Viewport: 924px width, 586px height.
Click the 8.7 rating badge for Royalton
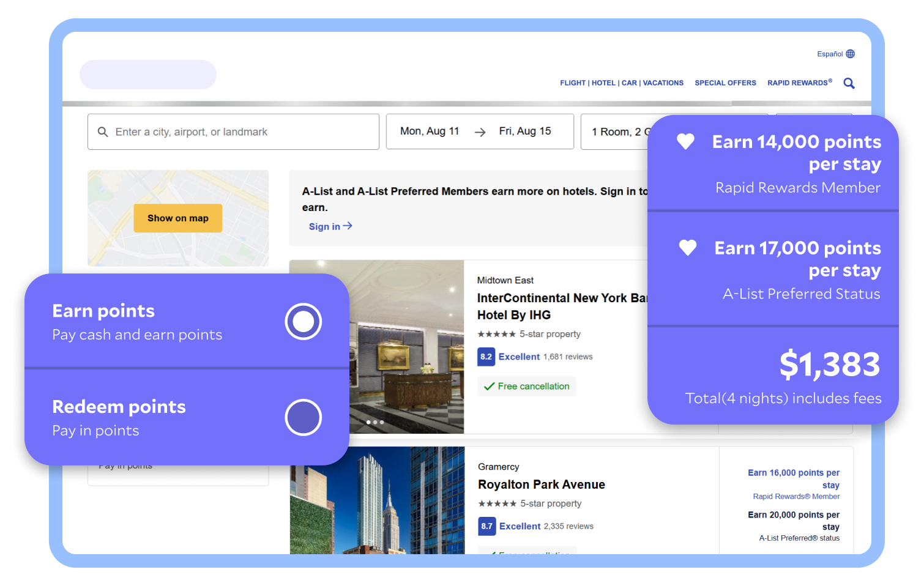click(486, 526)
